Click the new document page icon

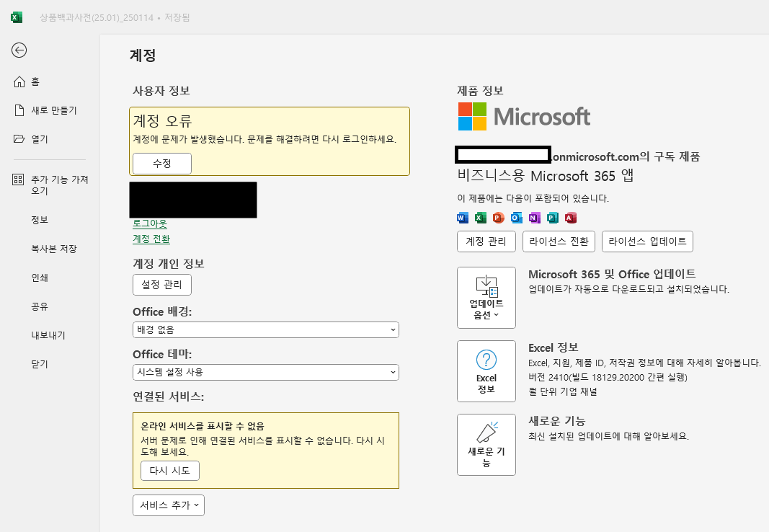pos(19,110)
